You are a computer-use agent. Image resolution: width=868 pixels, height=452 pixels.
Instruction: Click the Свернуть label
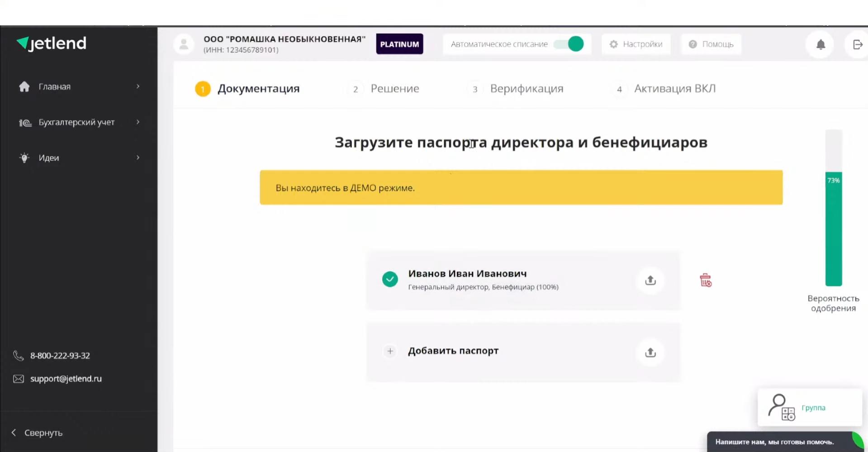(x=43, y=433)
